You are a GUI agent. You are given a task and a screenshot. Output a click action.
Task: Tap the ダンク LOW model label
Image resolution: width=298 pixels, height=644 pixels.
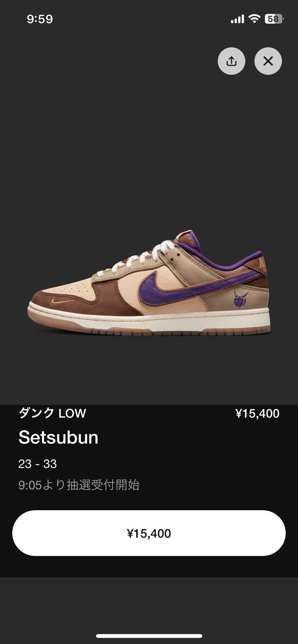[x=52, y=413]
